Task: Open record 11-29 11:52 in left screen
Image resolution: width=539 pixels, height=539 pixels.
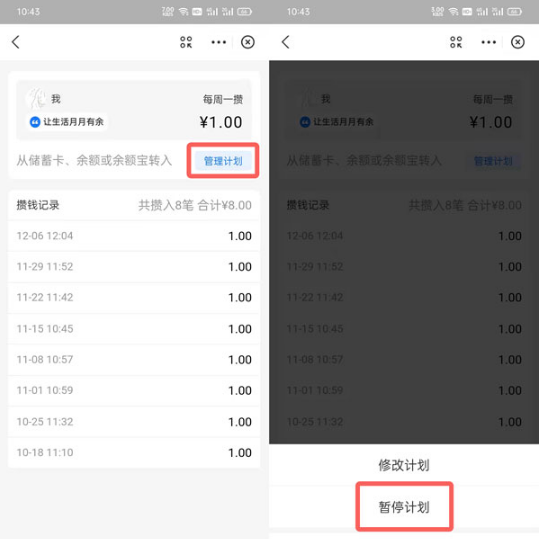Action: click(x=134, y=267)
